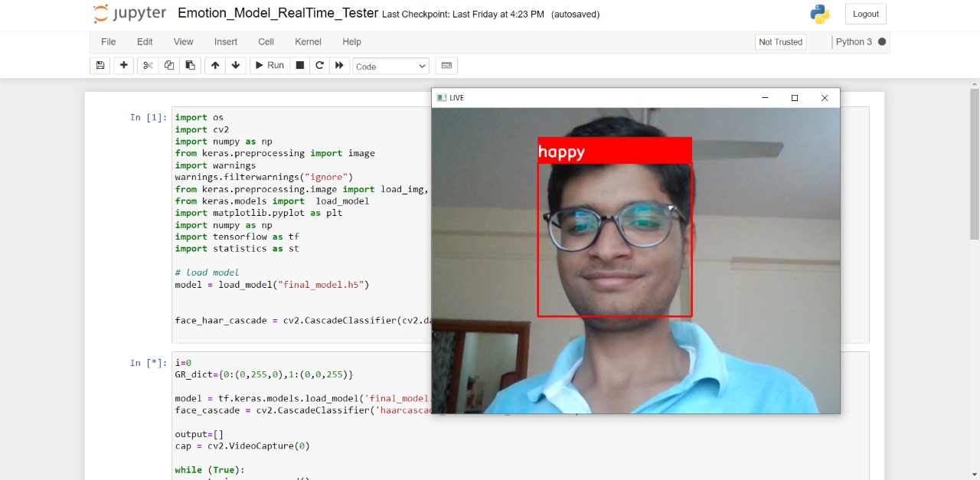Restart kernel and run all cells icon
The width and height of the screenshot is (980, 480).
(x=339, y=66)
